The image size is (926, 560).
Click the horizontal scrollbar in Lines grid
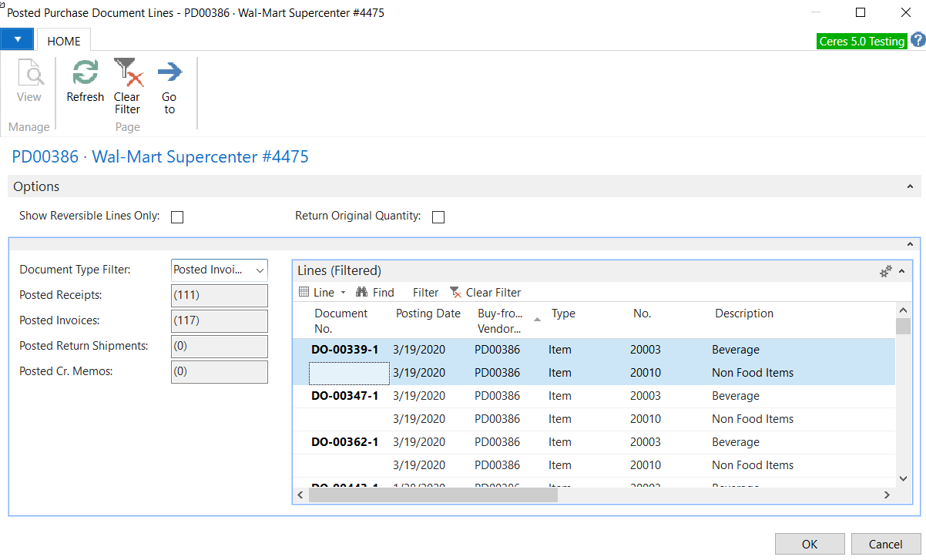(431, 495)
